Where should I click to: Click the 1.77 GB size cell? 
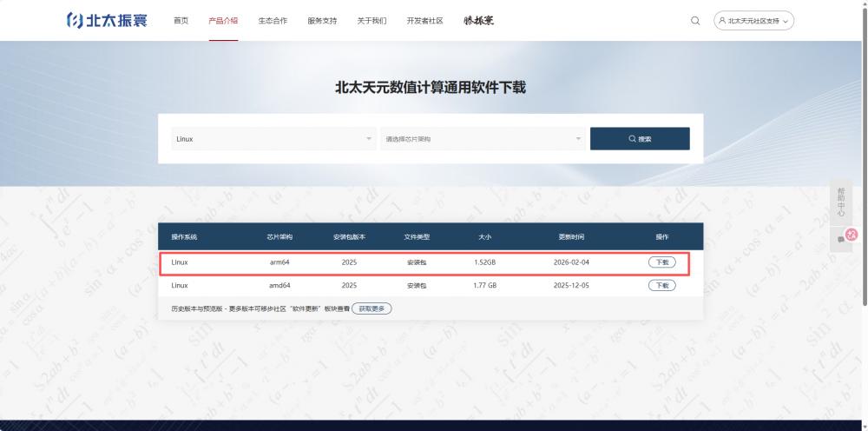pyautogui.click(x=485, y=285)
